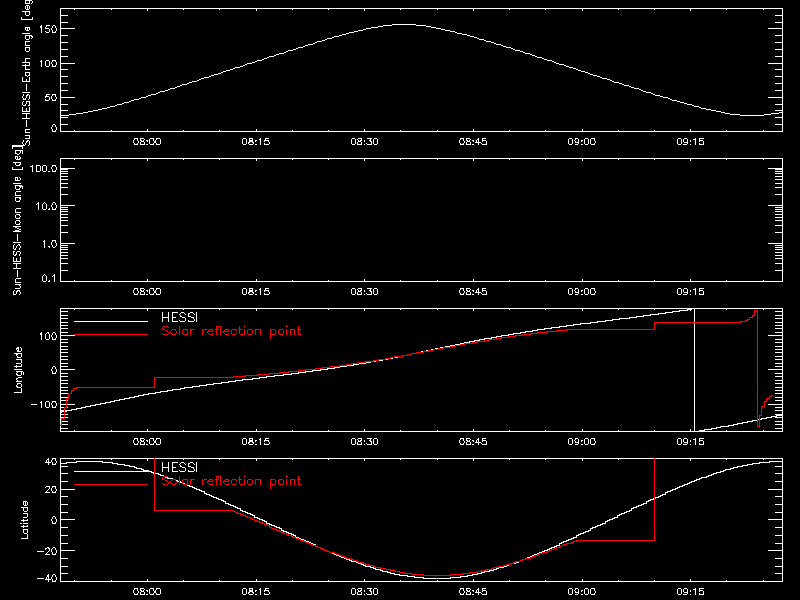Screen dimensions: 800x600
Task: Pick 08:45 label under the Moon angle plot
Action: click(473, 292)
